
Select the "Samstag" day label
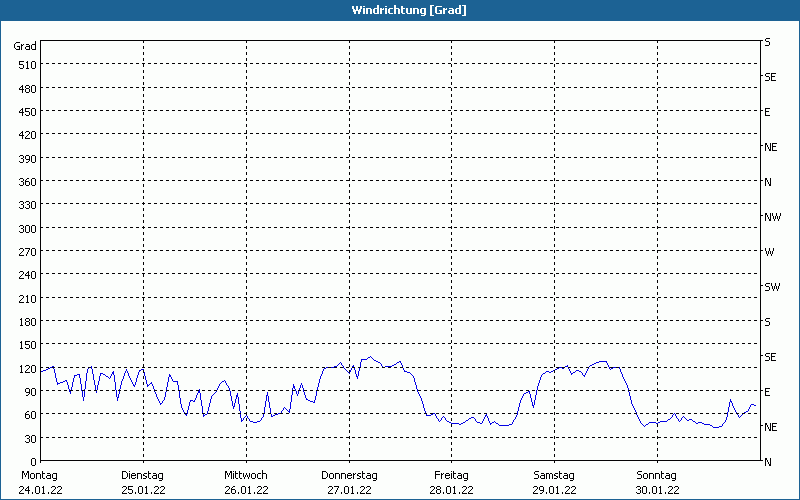554,476
